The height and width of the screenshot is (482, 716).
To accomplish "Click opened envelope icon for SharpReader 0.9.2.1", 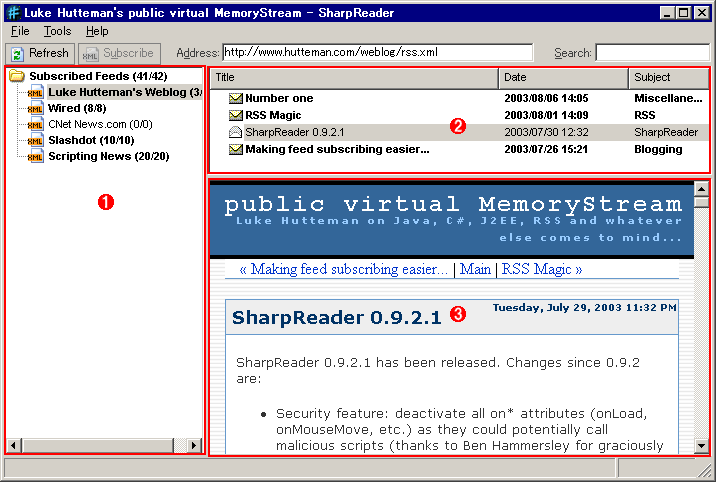I will pyautogui.click(x=235, y=132).
